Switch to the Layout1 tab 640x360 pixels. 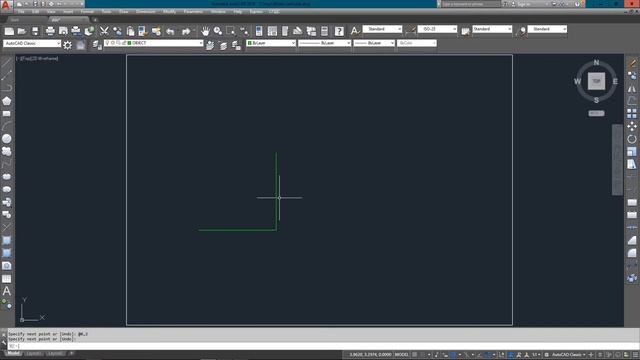click(x=33, y=353)
